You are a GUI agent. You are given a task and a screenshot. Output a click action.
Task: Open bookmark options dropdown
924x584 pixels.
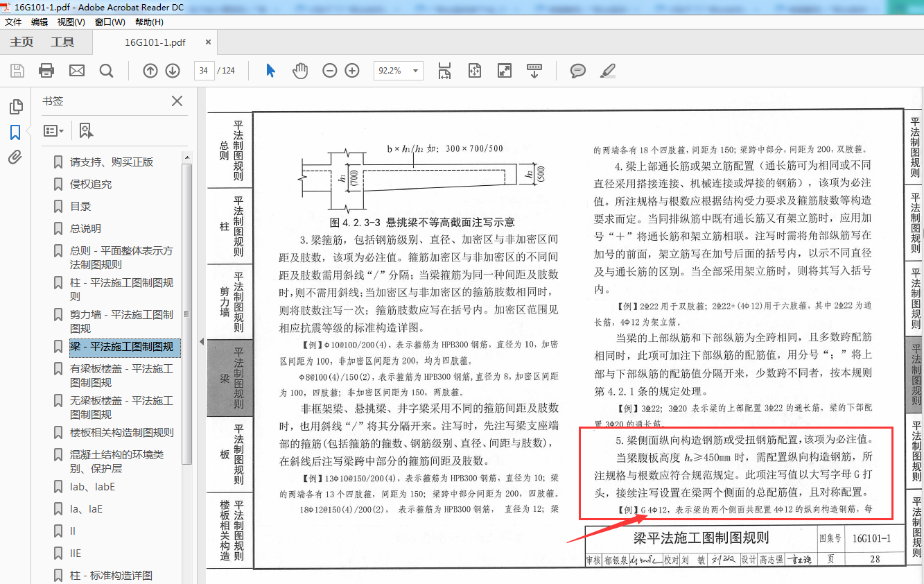coord(53,130)
